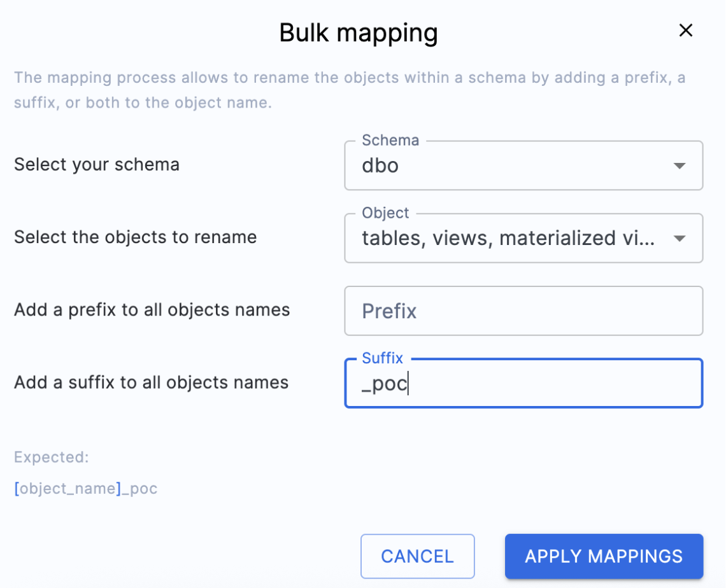The image size is (726, 588).
Task: Click the Suffix field label
Action: point(382,358)
